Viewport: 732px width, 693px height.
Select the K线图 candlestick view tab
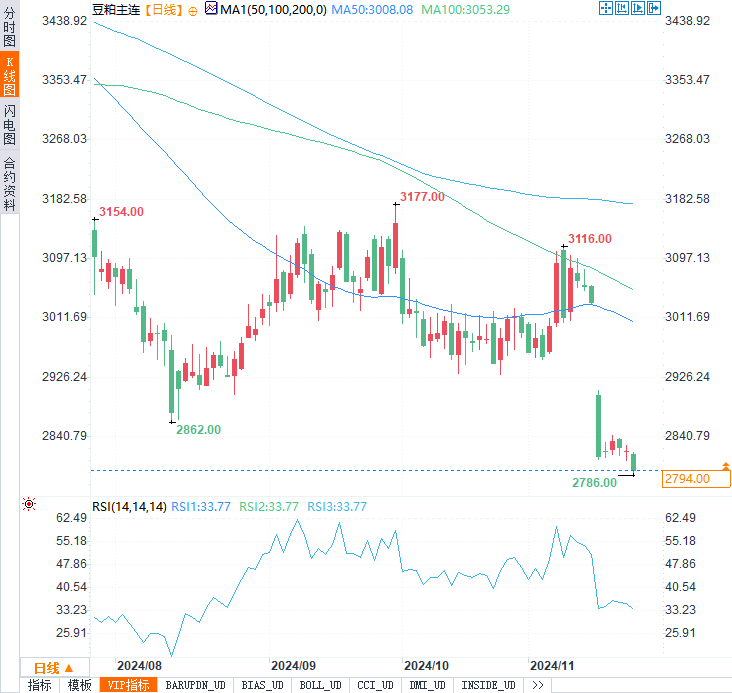tap(9, 75)
